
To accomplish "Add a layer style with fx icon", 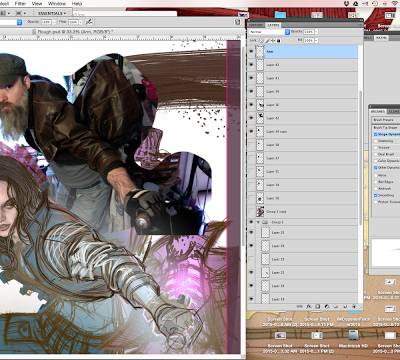I will [309, 306].
